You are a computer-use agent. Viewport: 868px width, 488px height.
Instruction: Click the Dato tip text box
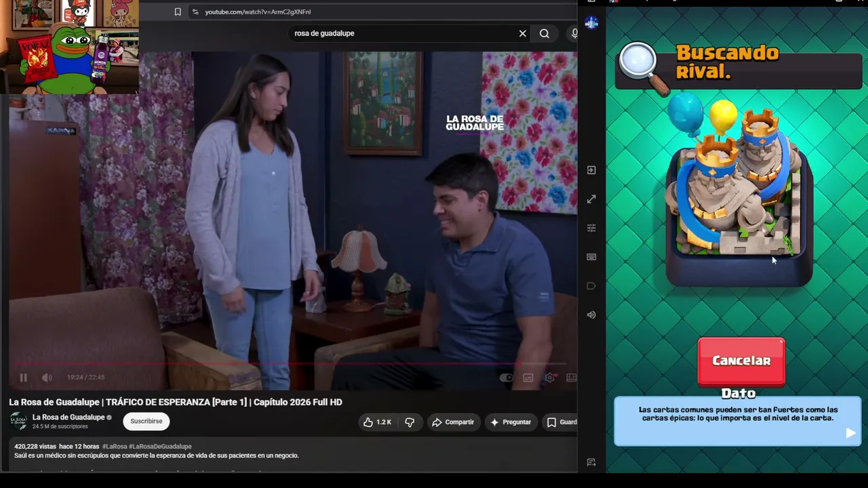[738, 421]
